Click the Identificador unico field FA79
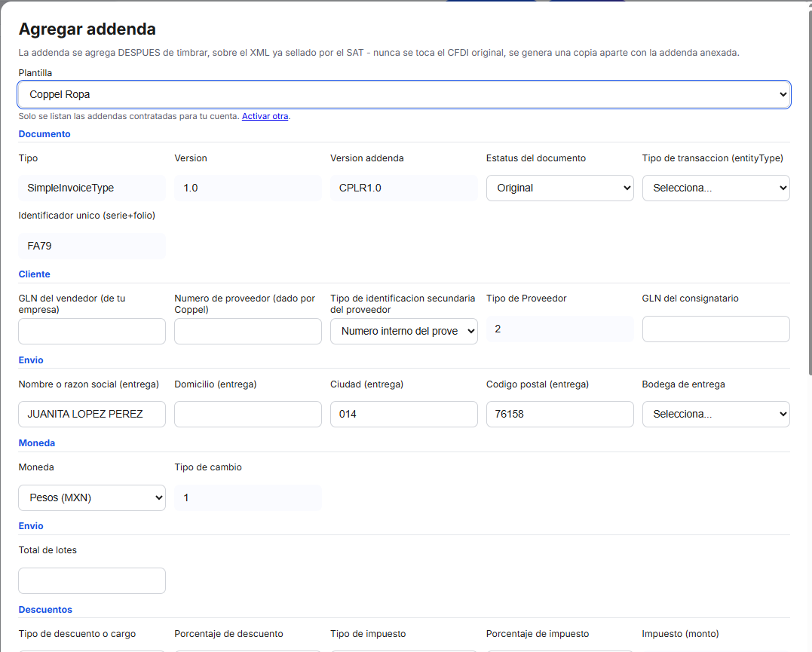 click(92, 246)
